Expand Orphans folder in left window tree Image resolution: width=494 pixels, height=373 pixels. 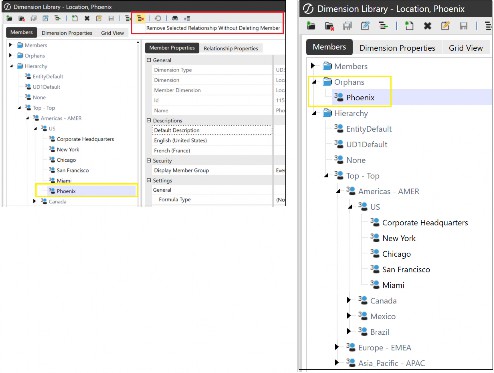coord(11,55)
